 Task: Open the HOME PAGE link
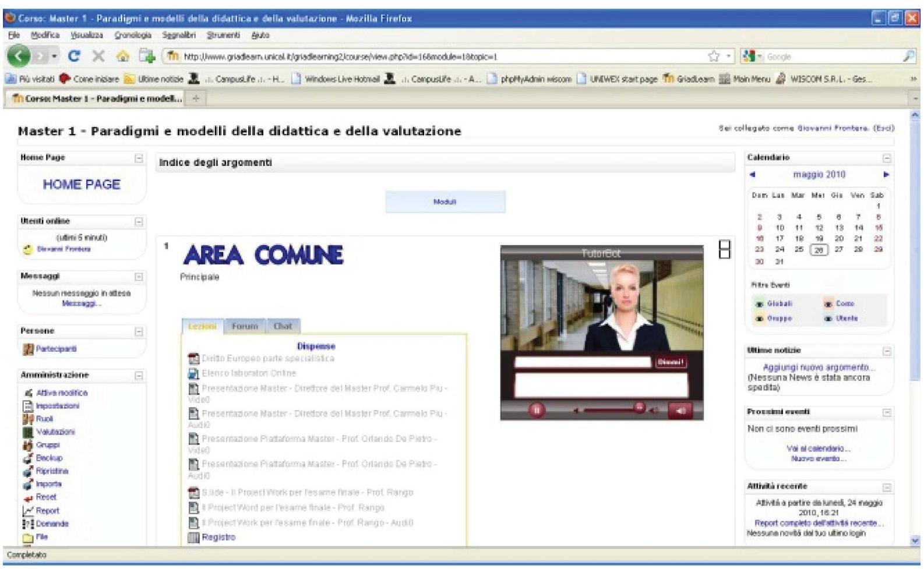[x=82, y=185]
